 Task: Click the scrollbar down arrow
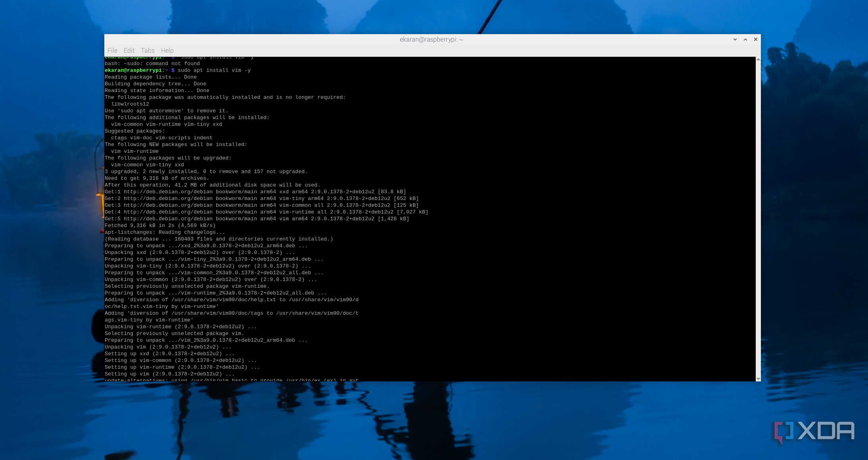click(x=758, y=379)
